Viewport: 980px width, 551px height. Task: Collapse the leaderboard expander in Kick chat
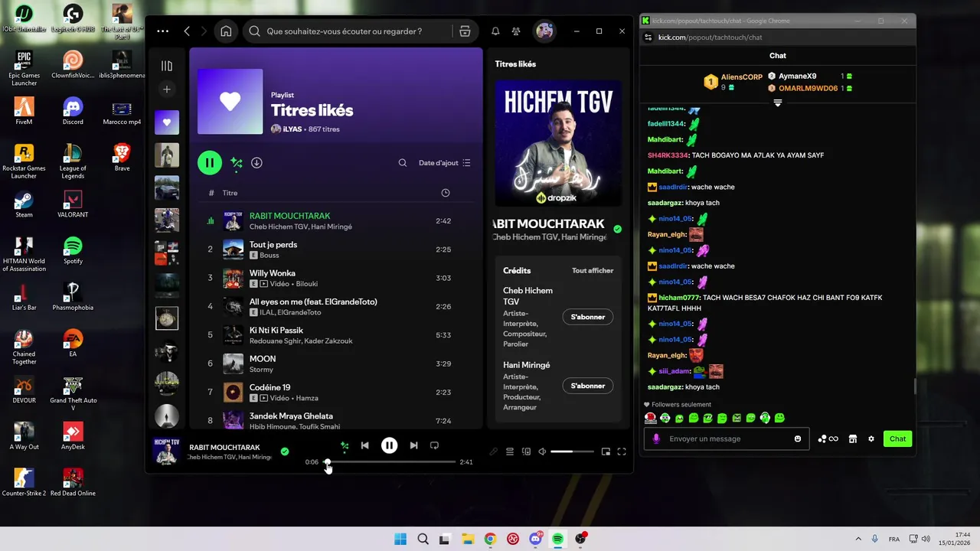[778, 103]
